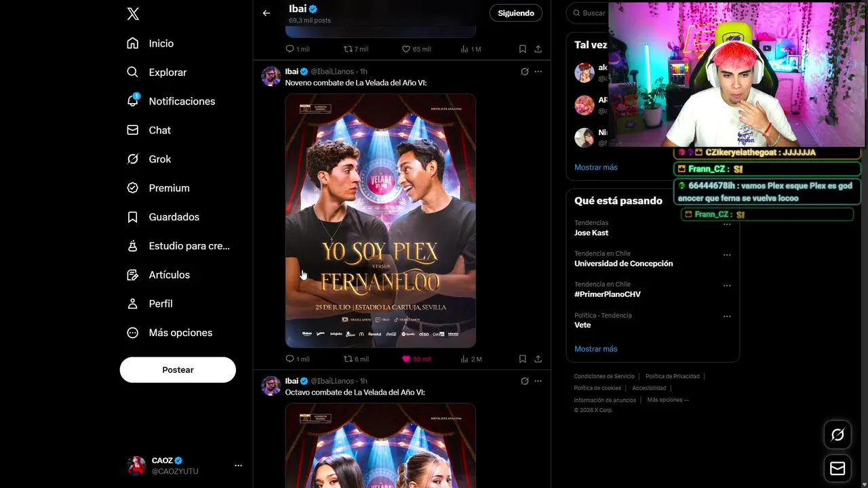The image size is (868, 488).
Task: Open Yo Soy Plex versus Fernanfloo poster image
Action: (380, 221)
